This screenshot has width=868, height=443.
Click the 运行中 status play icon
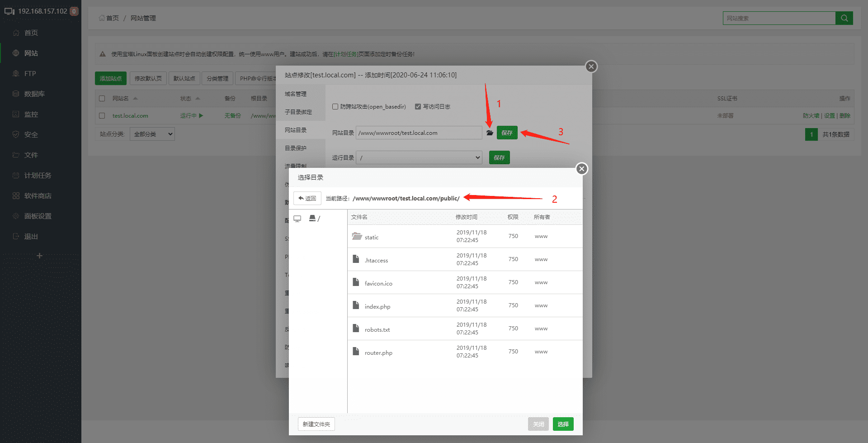201,115
